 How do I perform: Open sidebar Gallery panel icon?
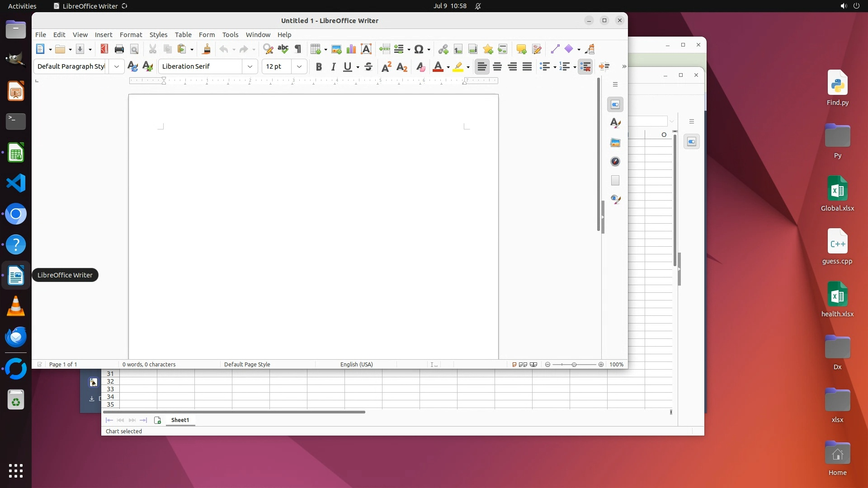click(615, 142)
